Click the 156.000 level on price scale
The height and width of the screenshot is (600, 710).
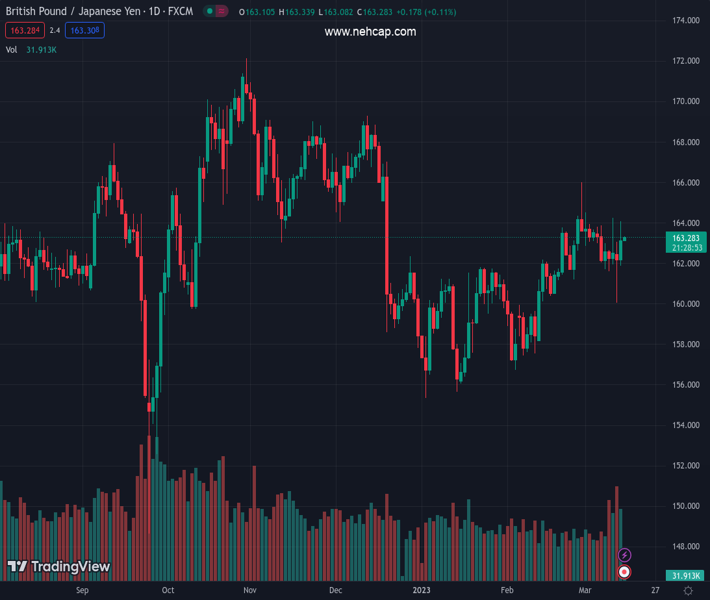(685, 385)
